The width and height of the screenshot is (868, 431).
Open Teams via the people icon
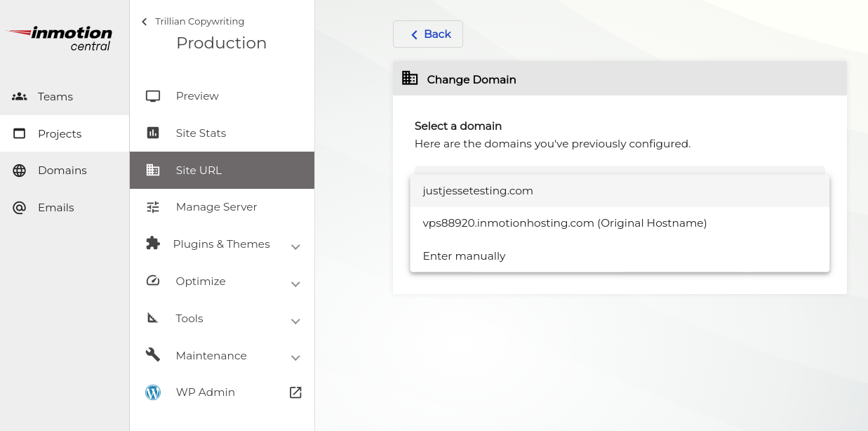[x=20, y=97]
